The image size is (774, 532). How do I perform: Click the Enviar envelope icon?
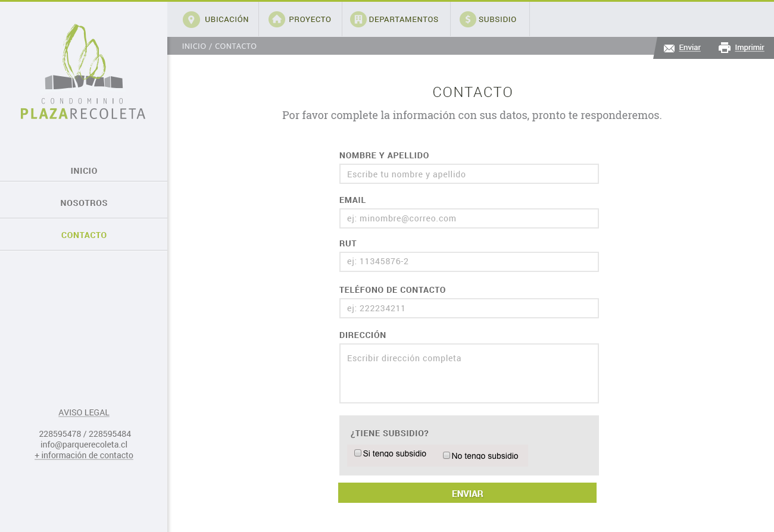click(669, 48)
